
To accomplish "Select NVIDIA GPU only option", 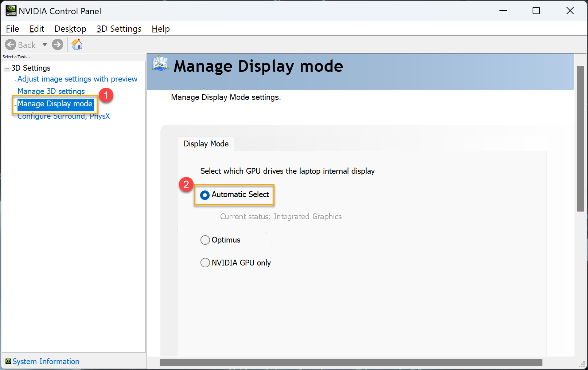I will [205, 263].
